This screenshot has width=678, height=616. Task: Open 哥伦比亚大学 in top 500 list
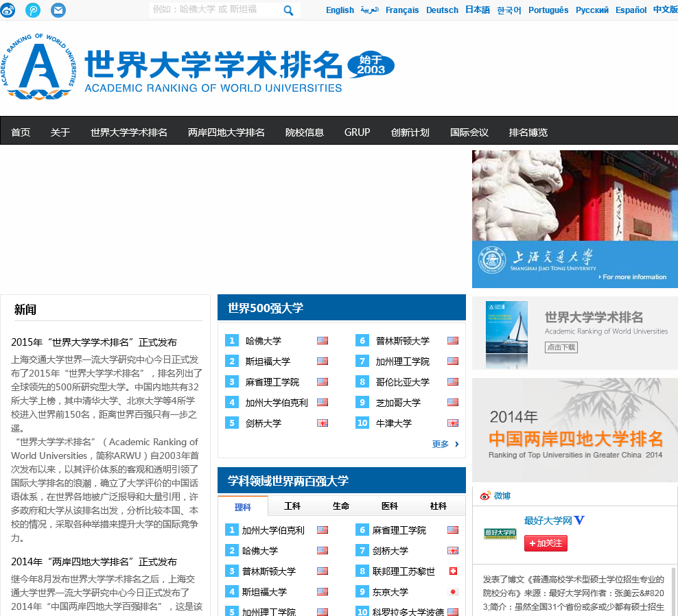pyautogui.click(x=403, y=382)
